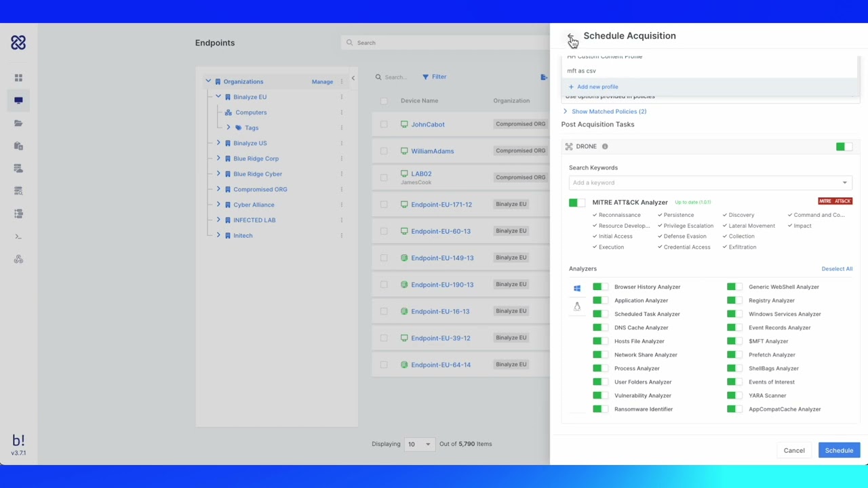Open the webhook icon in sidebar

tap(18, 259)
